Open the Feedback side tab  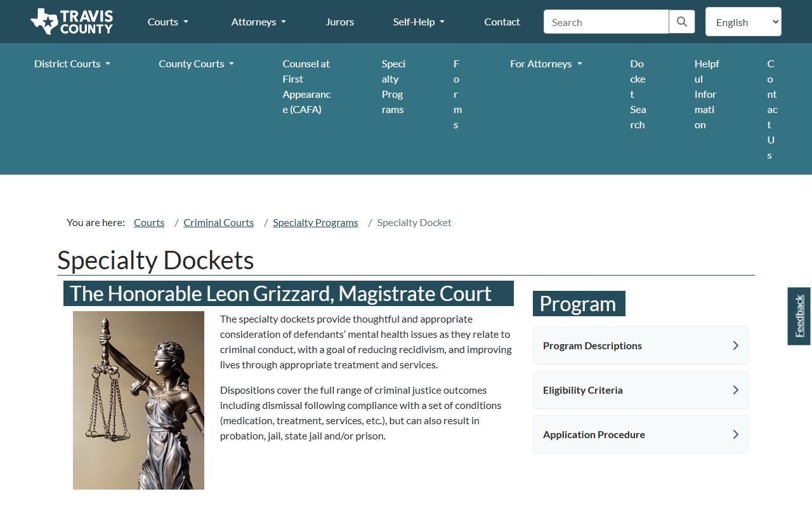(x=799, y=316)
